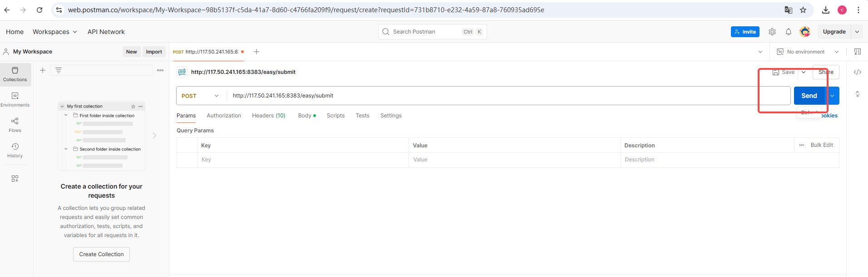Click the plus icon to create new collection
Viewport: 868px width, 277px height.
point(43,70)
